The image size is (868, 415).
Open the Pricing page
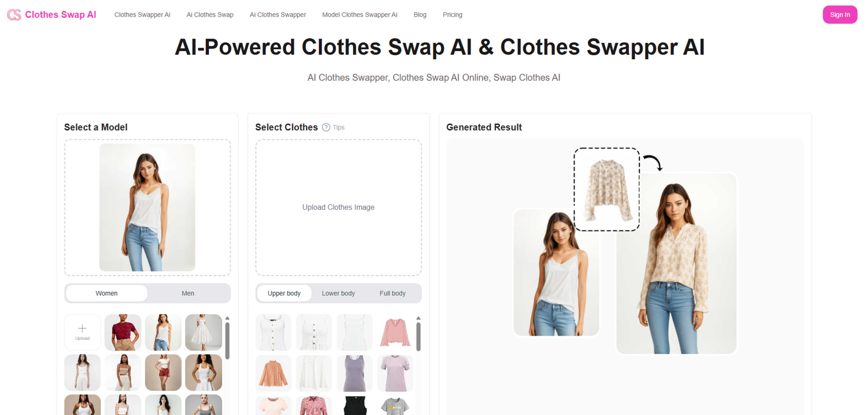(x=452, y=14)
